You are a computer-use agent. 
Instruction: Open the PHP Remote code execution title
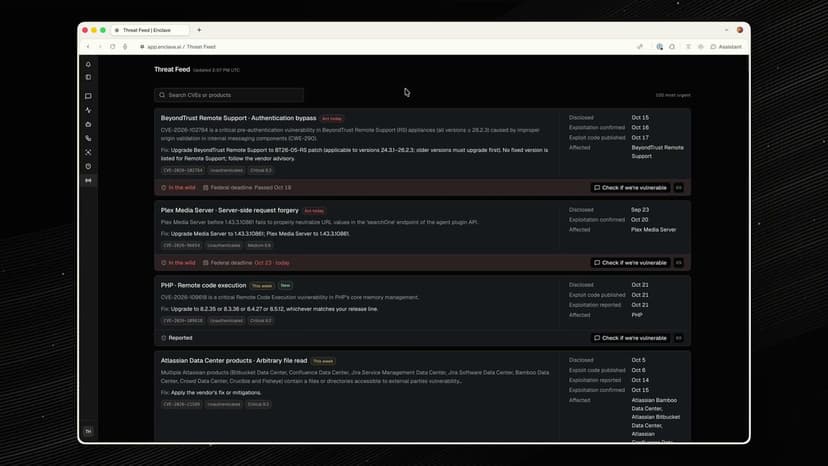click(x=203, y=285)
